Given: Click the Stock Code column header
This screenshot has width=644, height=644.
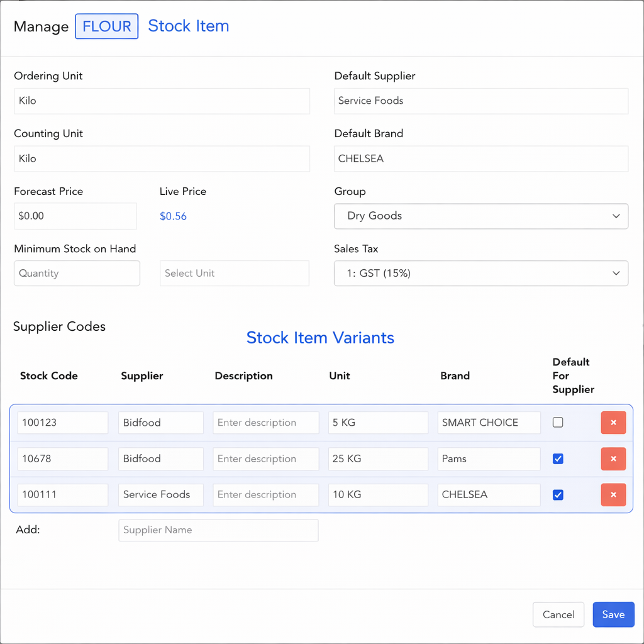Looking at the screenshot, I should click(49, 376).
